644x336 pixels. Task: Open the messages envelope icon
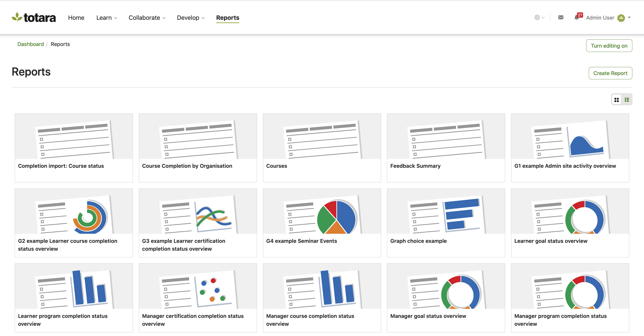pyautogui.click(x=561, y=17)
